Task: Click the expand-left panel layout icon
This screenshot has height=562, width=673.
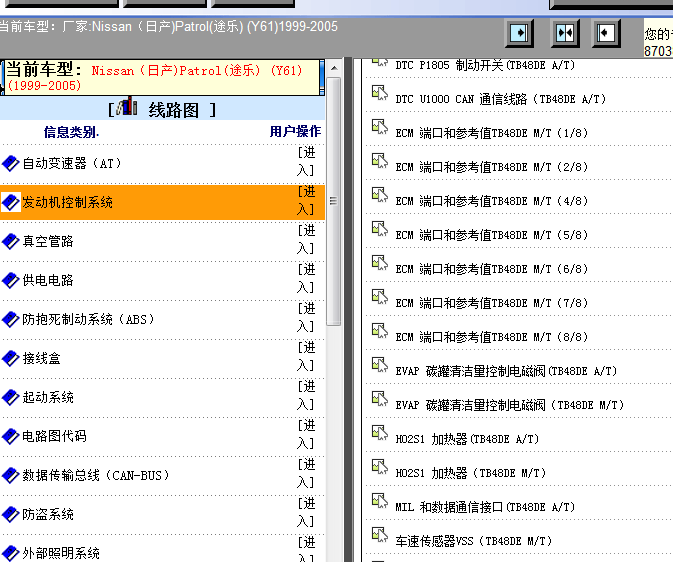Action: [x=606, y=33]
